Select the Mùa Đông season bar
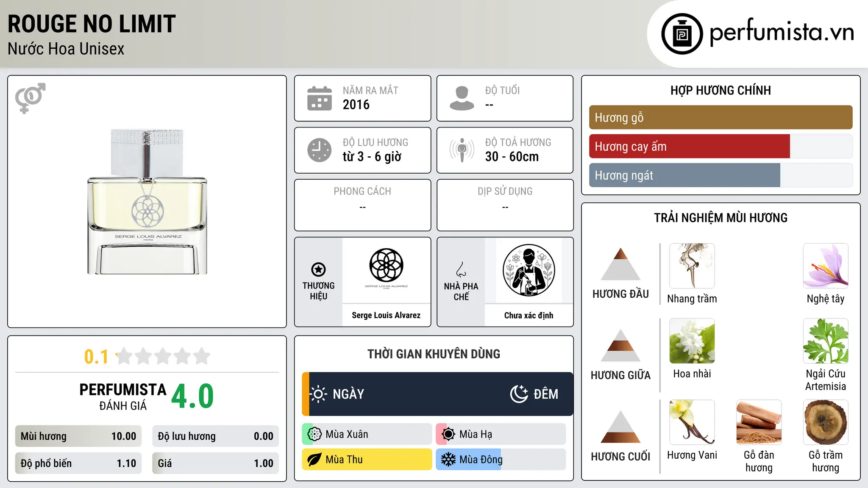The height and width of the screenshot is (488, 868). coord(501,460)
